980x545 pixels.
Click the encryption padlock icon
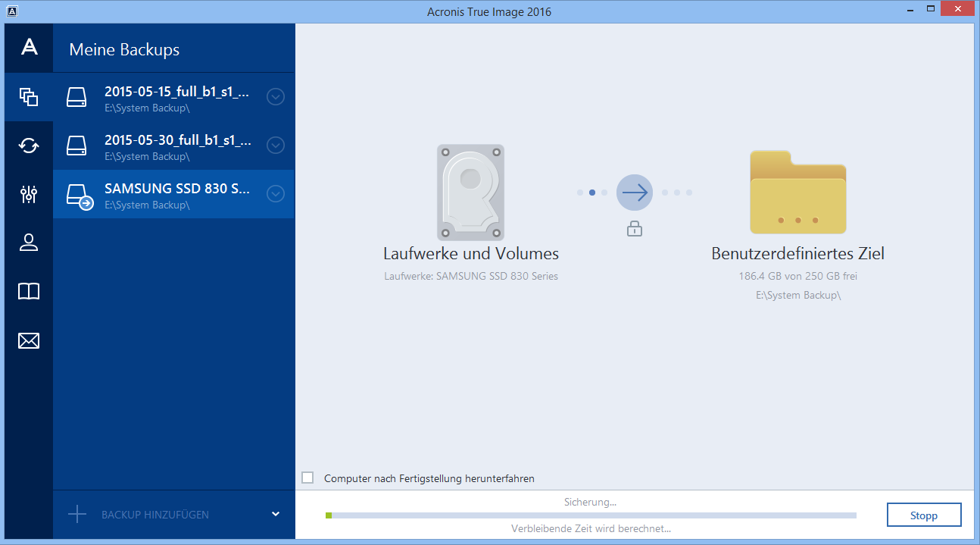coord(635,228)
